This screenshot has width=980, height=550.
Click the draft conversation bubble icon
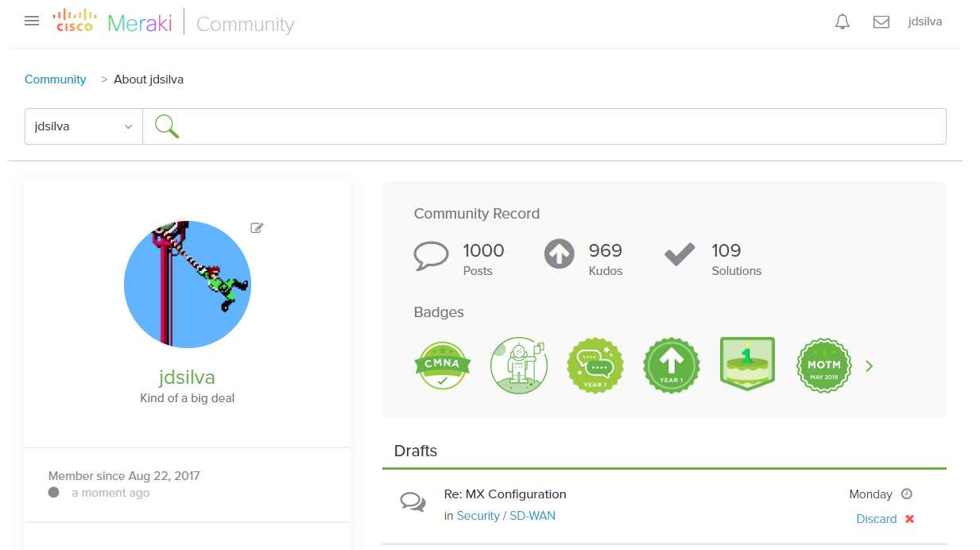click(413, 501)
